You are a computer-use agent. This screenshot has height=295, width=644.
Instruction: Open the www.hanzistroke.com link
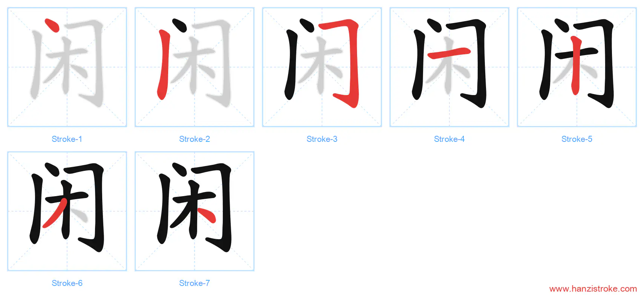(x=593, y=289)
